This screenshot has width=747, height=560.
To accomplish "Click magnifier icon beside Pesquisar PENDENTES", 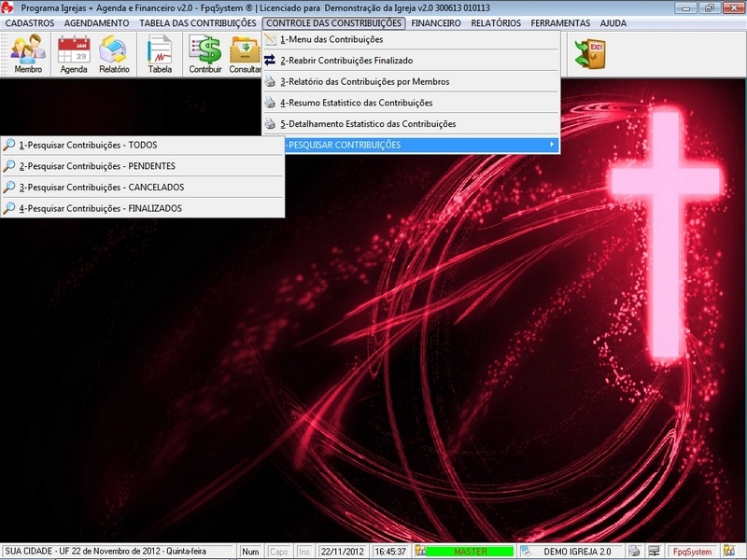I will (9, 166).
